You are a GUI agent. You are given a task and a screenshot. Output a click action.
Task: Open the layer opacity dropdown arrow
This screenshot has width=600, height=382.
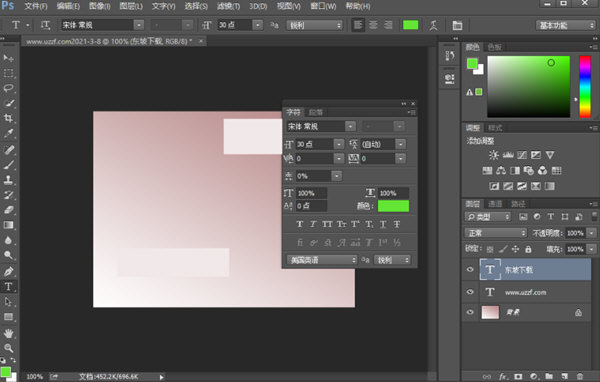click(x=592, y=233)
